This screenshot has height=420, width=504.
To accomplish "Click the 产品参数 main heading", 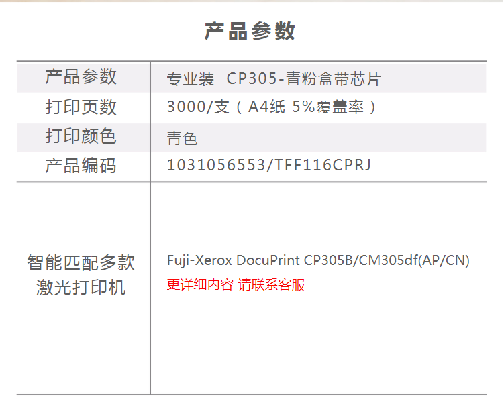I will click(x=250, y=31).
